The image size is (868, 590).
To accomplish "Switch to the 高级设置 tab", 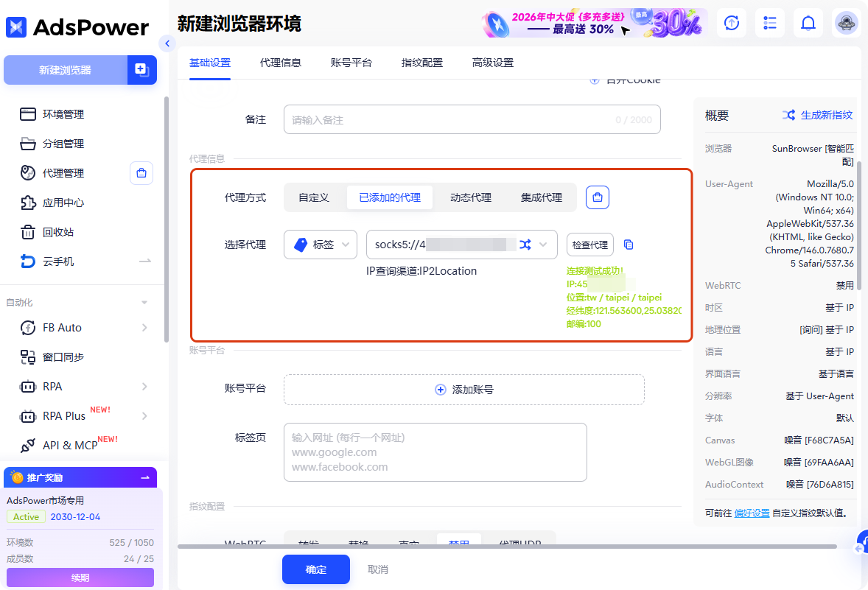I will pos(493,63).
